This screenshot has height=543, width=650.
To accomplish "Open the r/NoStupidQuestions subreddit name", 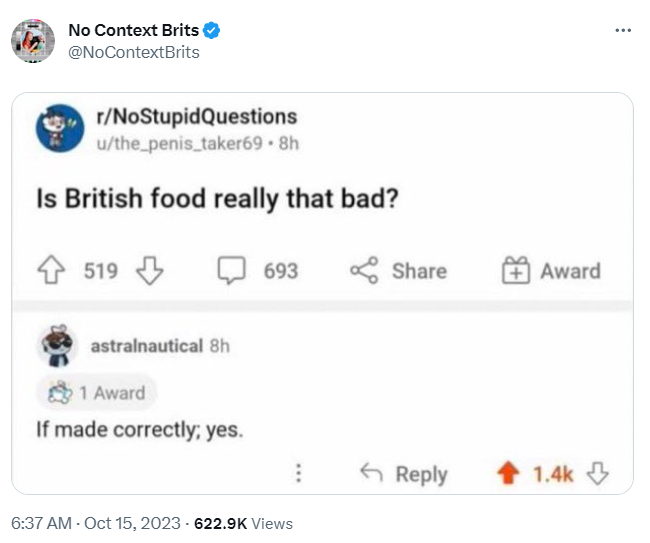I will (x=196, y=116).
